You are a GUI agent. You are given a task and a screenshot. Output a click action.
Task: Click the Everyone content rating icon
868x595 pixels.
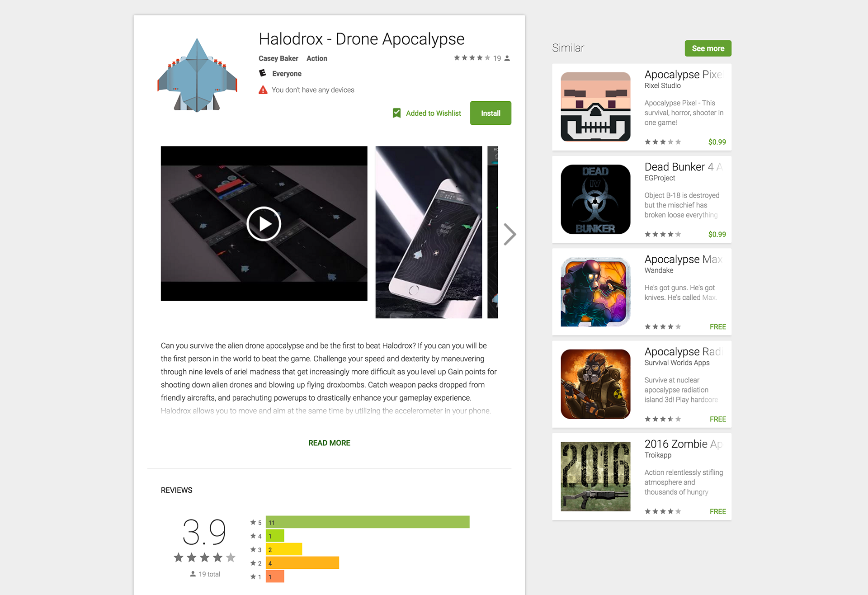263,73
